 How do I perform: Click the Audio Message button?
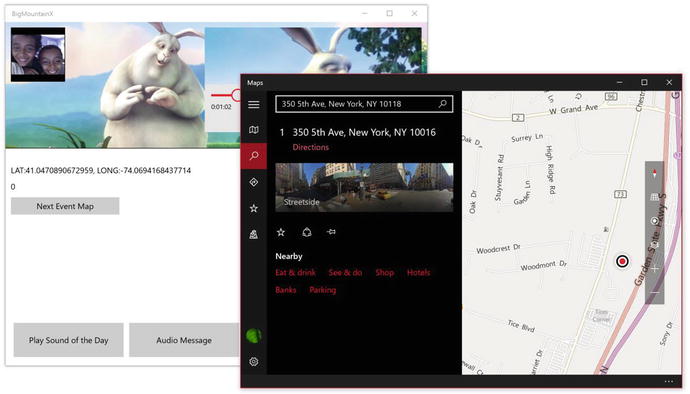coord(184,340)
